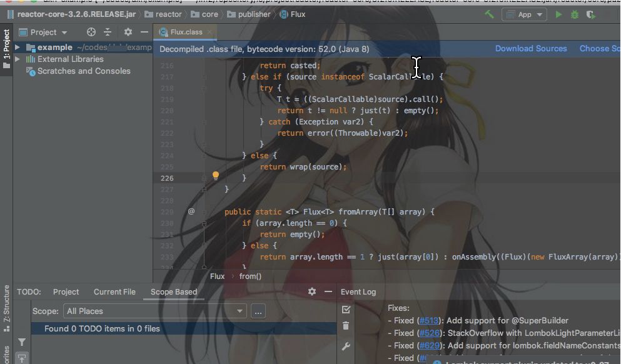Click 'return wrap(source);' code line

pyautogui.click(x=303, y=167)
